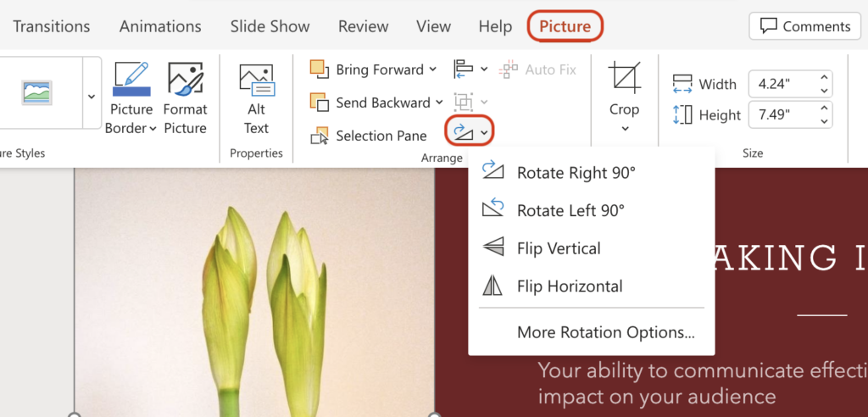Image resolution: width=868 pixels, height=417 pixels.
Task: Open the Help tab
Action: coord(495,26)
